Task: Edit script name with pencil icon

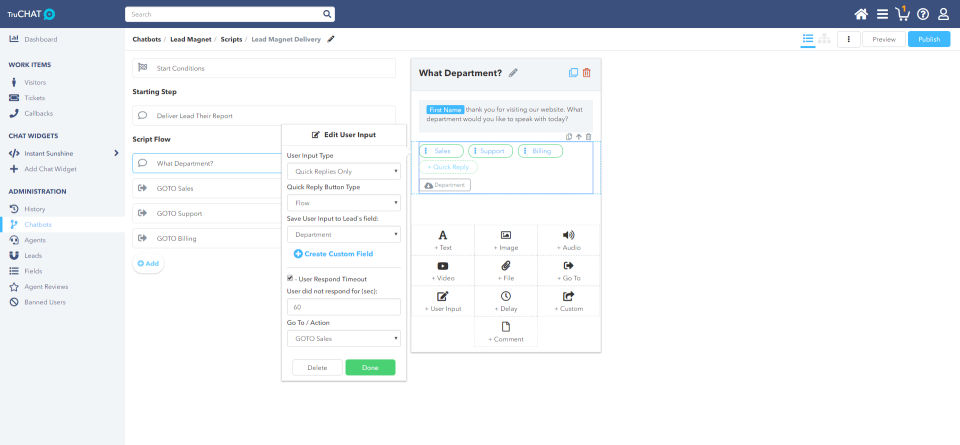Action: 331,39
